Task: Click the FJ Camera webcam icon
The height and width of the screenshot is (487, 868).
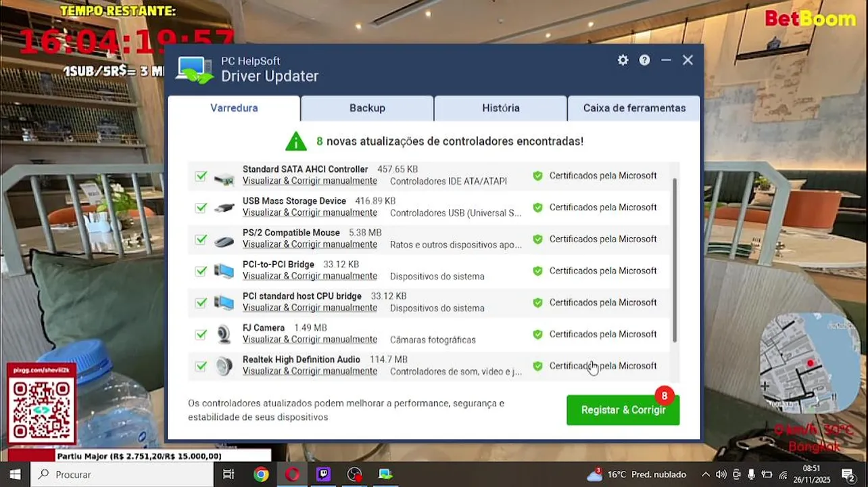Action: (x=224, y=335)
